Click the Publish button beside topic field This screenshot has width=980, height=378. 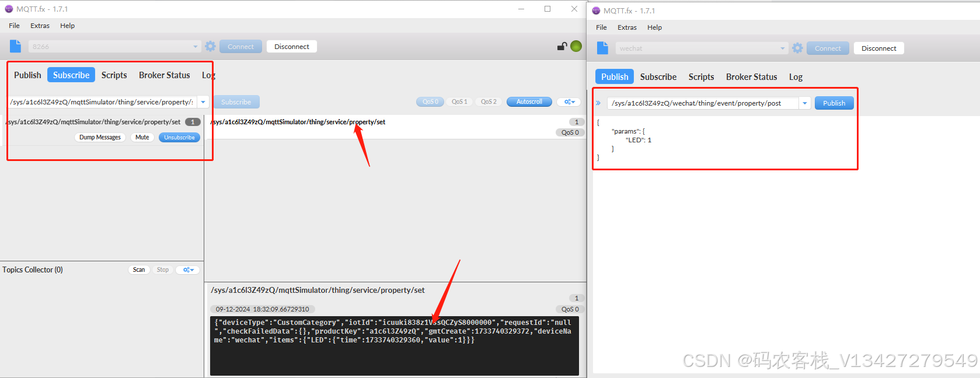(x=834, y=103)
